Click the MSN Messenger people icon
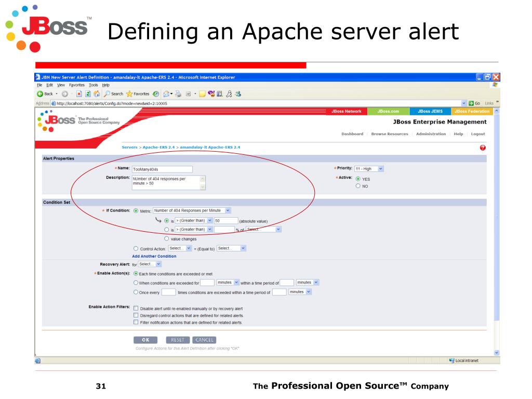 click(x=238, y=94)
